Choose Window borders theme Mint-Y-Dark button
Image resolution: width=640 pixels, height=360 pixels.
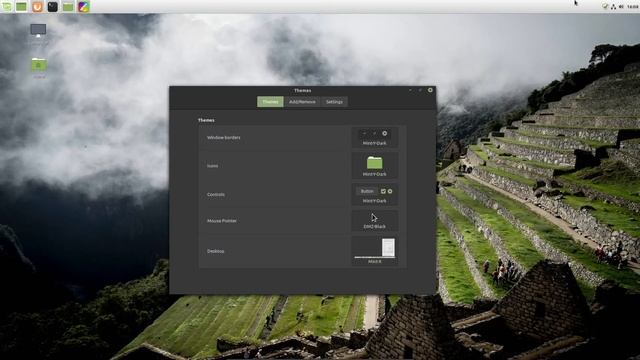point(375,138)
